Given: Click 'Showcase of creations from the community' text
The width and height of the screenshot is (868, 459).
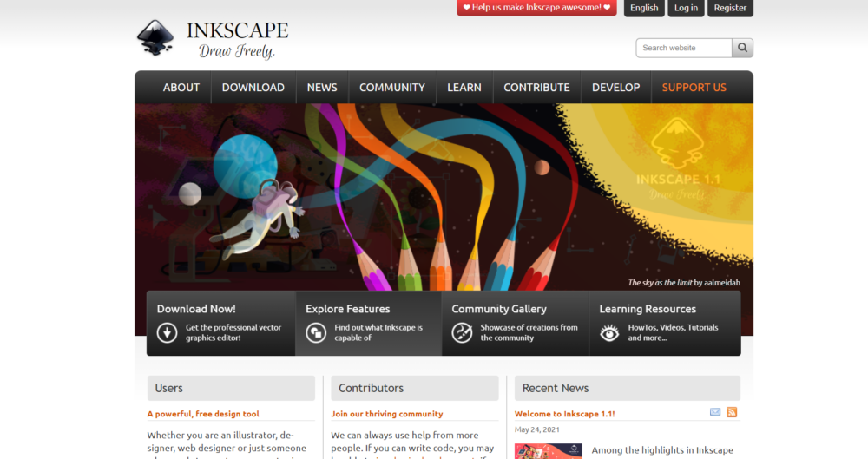Looking at the screenshot, I should 529,333.
